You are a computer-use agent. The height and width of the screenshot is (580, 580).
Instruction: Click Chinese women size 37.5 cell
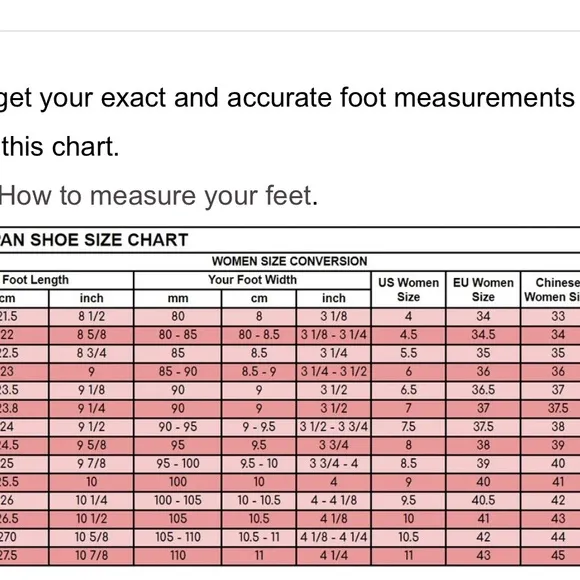coord(558,408)
